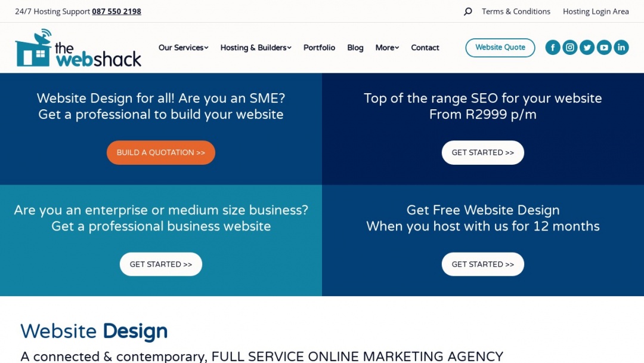This screenshot has height=363, width=644.
Task: Open The Webshack Facebook page
Action: click(x=553, y=47)
